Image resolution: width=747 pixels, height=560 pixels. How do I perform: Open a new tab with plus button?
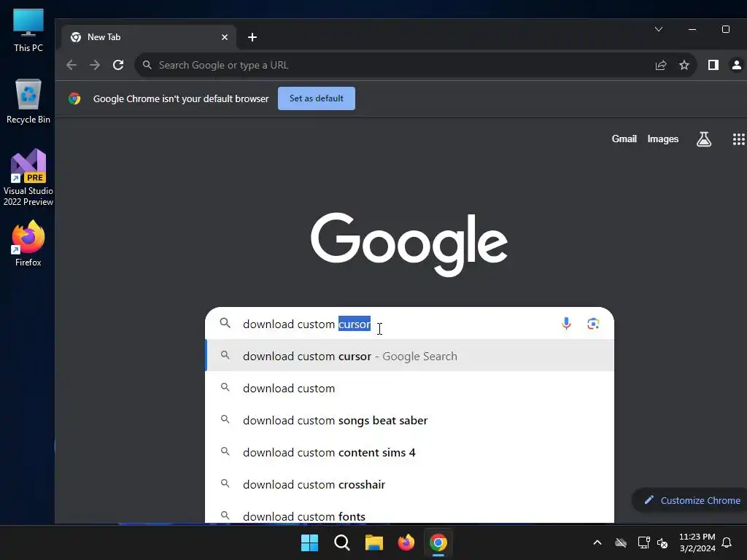click(x=252, y=37)
